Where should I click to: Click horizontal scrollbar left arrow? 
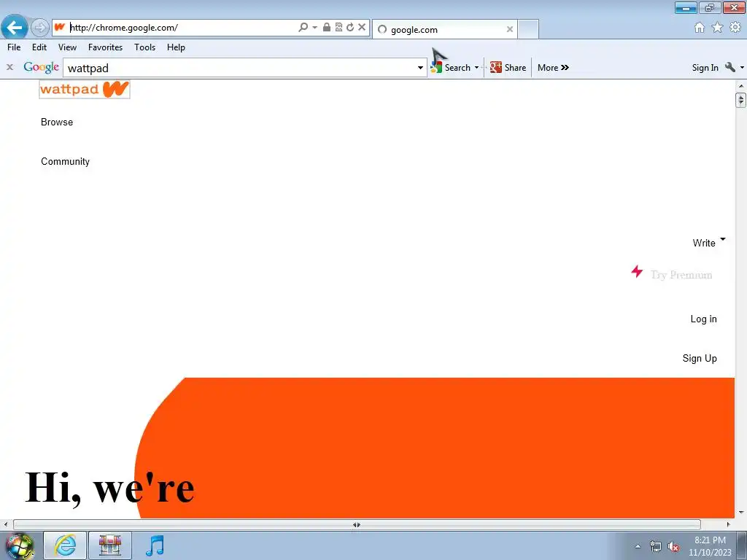pos(6,524)
